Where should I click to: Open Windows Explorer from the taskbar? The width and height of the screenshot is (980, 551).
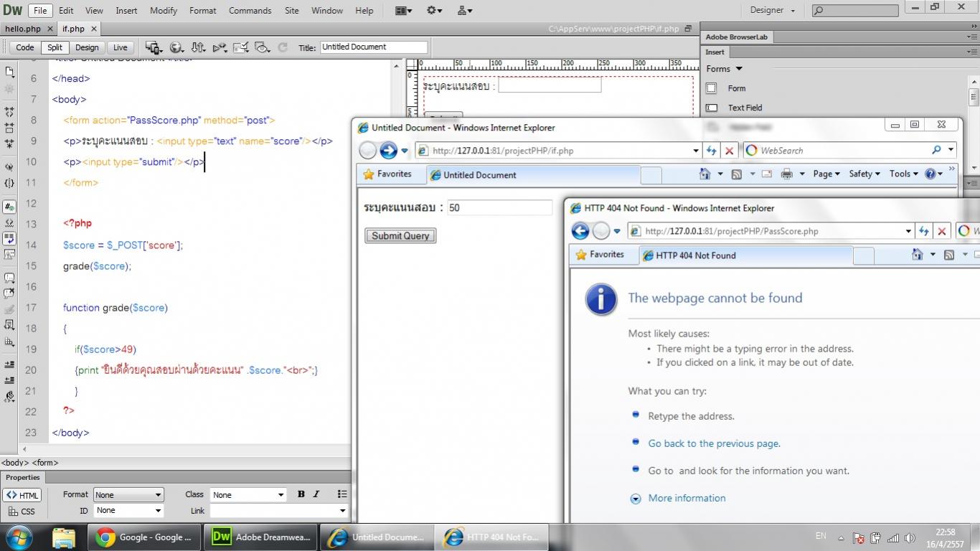(64, 537)
